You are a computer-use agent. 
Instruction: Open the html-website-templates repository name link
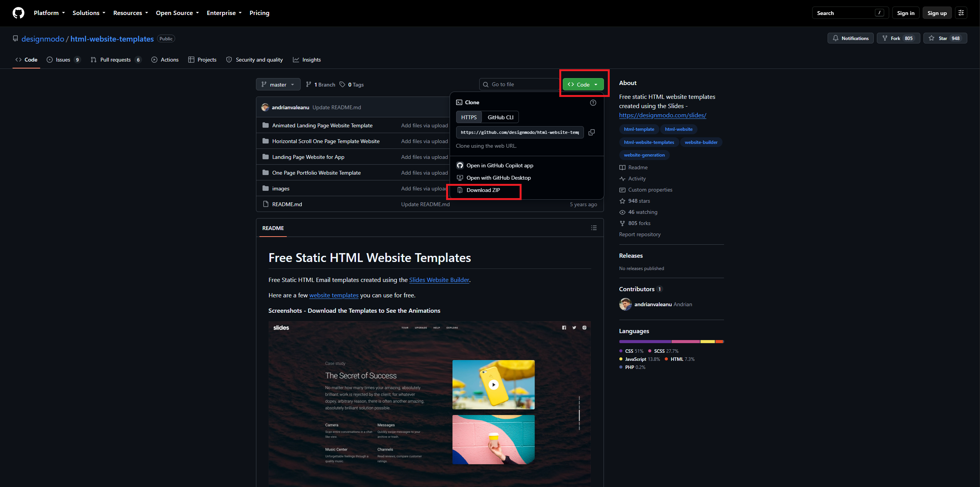tap(112, 39)
